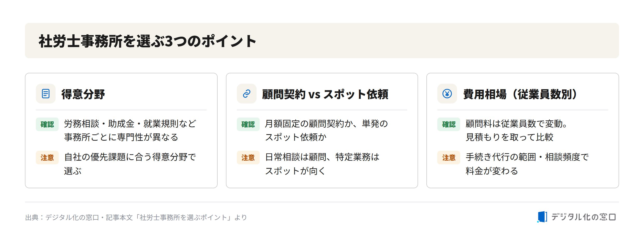Click the green 確認 badge in 顧問契約 card

tap(248, 124)
